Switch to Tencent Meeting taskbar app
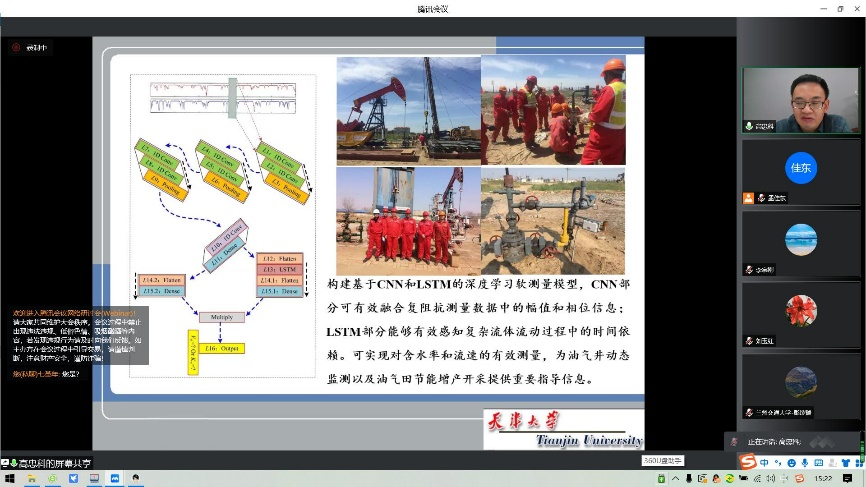The width and height of the screenshot is (866, 487). 114,479
